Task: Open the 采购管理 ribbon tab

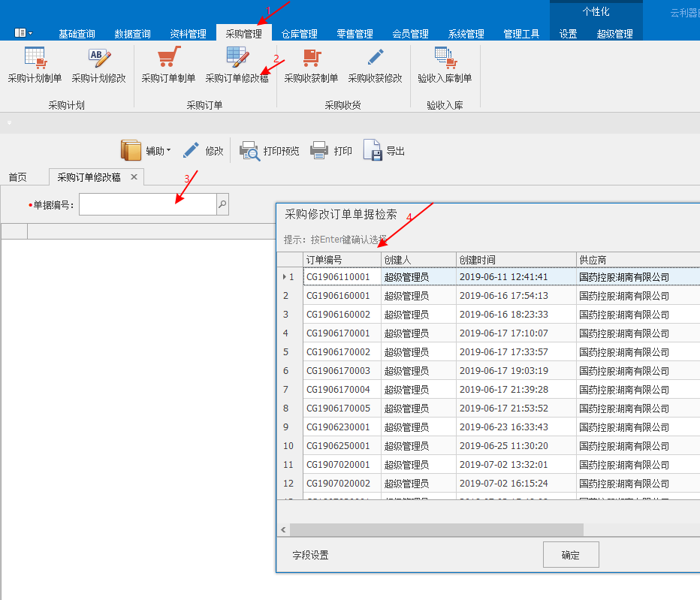Action: coord(244,34)
